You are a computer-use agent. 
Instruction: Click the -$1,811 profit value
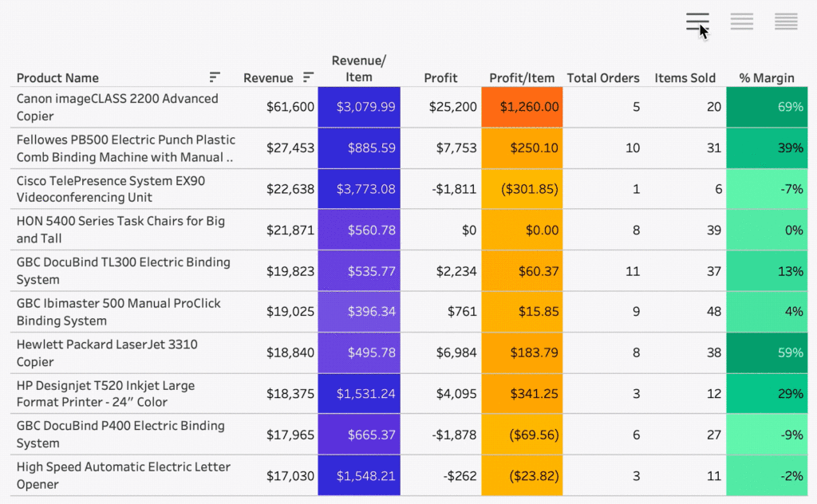454,189
